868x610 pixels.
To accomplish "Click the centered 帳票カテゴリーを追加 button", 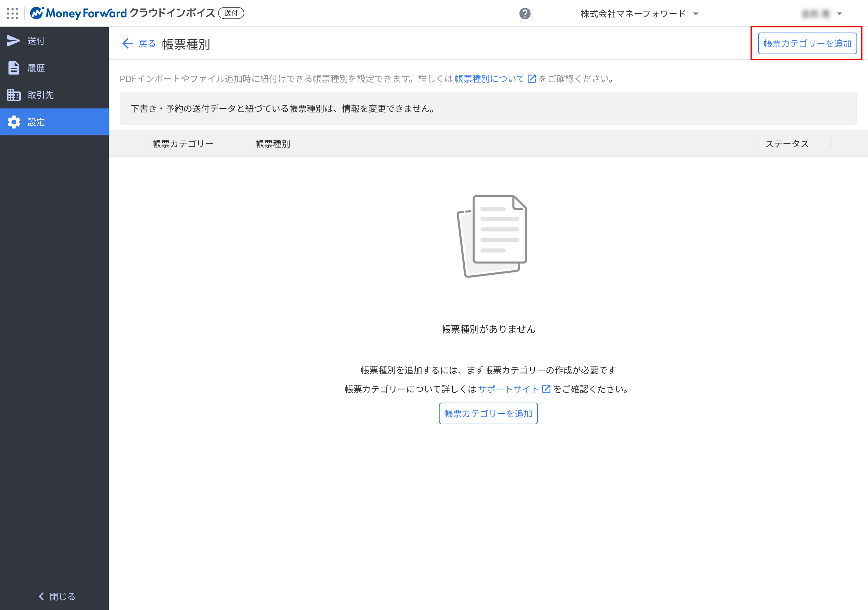I will pos(488,413).
